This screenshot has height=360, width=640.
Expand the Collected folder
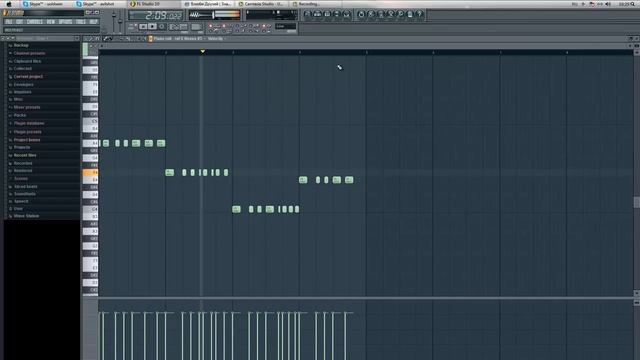[x=23, y=69]
